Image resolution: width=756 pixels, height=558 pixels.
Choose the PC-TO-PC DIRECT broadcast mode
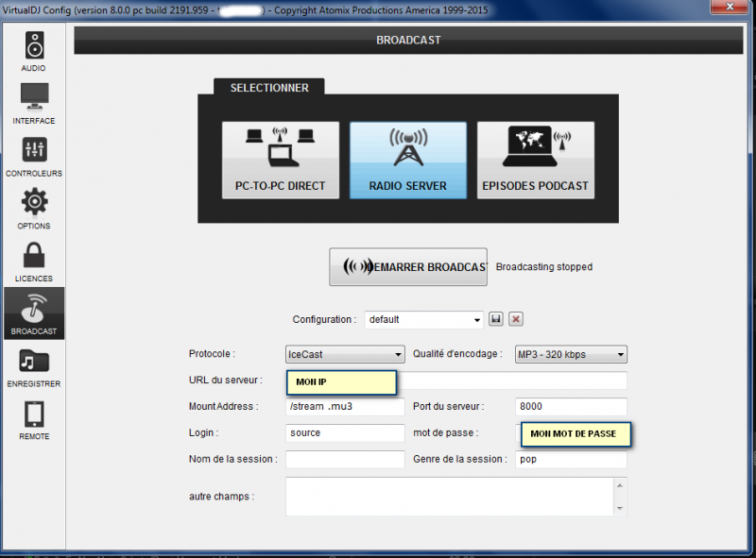point(281,160)
